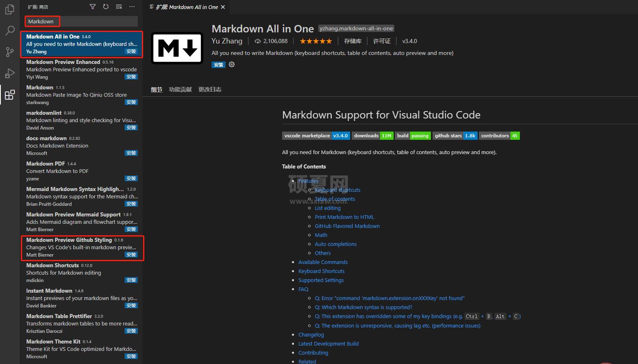Viewport: 638px width, 364px height.
Task: Open the Contributing link
Action: coord(313,353)
